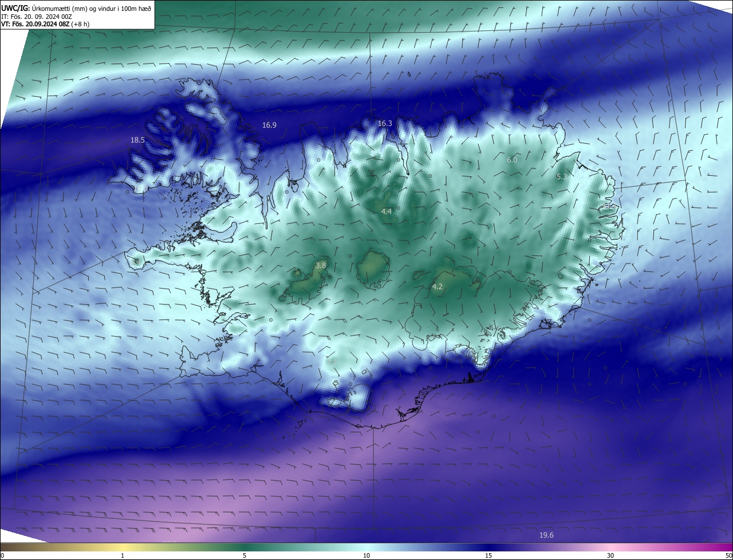Click the color scale at the 1 tick
733x560 pixels.
pyautogui.click(x=123, y=555)
